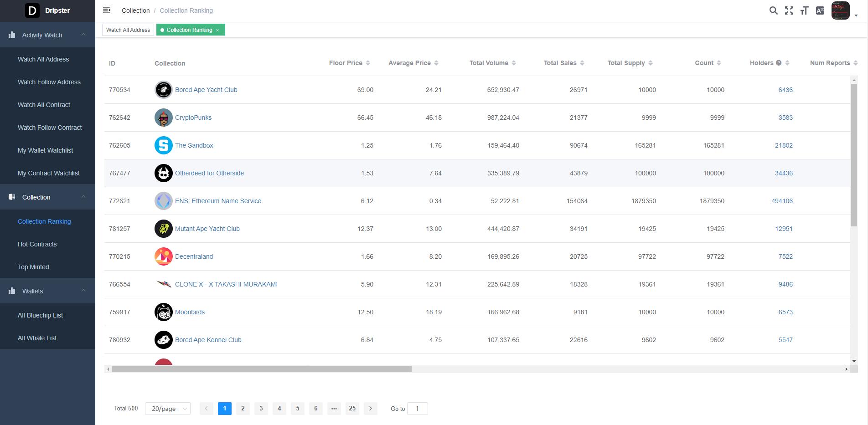The image size is (868, 425).
Task: Click the Moonbirds owl avatar
Action: point(164,312)
